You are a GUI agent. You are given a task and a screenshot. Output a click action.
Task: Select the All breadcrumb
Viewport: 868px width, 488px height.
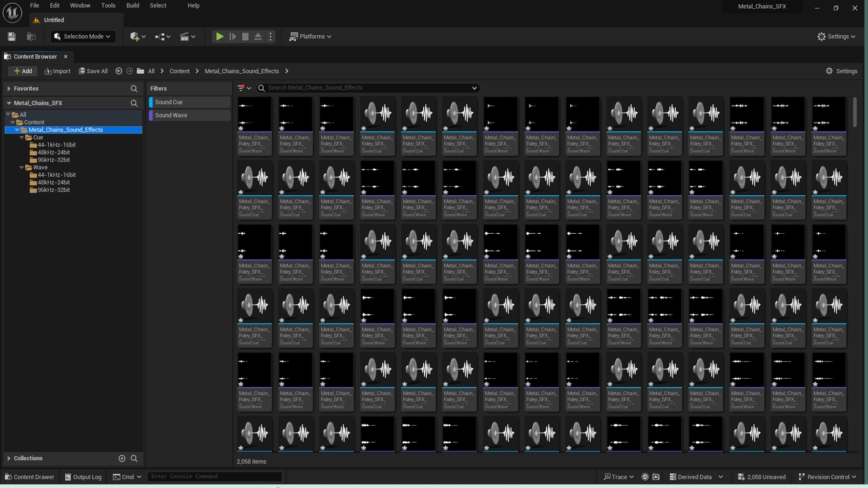151,71
